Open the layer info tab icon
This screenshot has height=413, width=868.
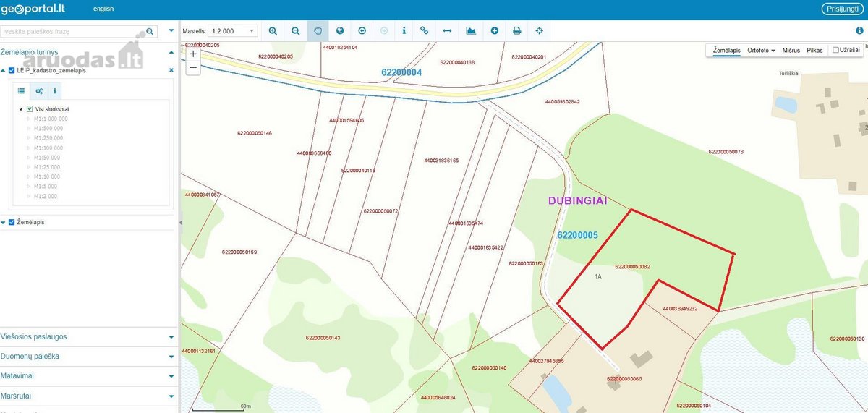[55, 91]
